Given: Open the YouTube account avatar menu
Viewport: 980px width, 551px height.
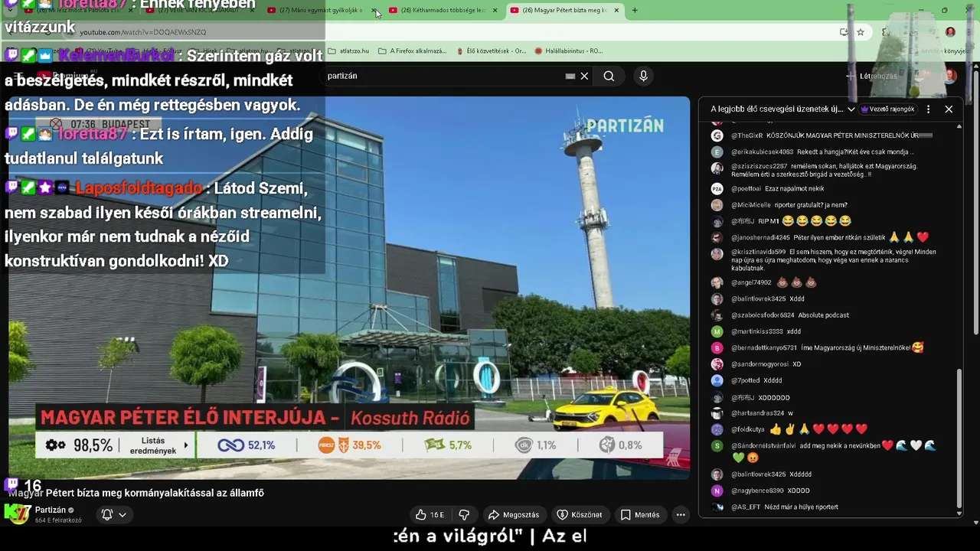Looking at the screenshot, I should (x=950, y=76).
